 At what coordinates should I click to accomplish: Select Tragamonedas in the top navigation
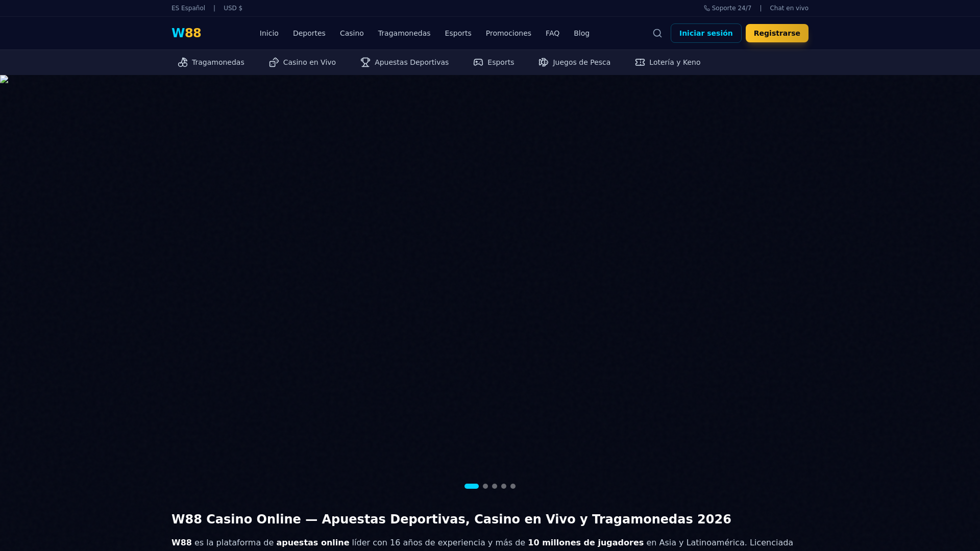tap(404, 33)
